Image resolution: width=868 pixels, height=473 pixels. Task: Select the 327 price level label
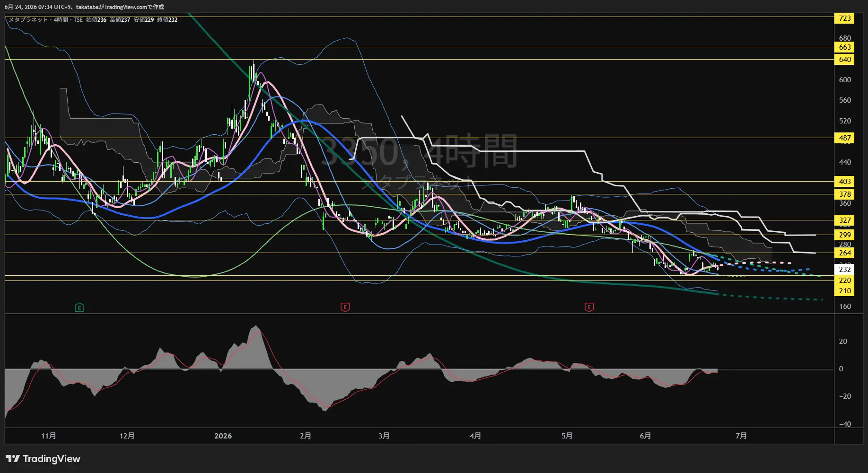(x=845, y=220)
